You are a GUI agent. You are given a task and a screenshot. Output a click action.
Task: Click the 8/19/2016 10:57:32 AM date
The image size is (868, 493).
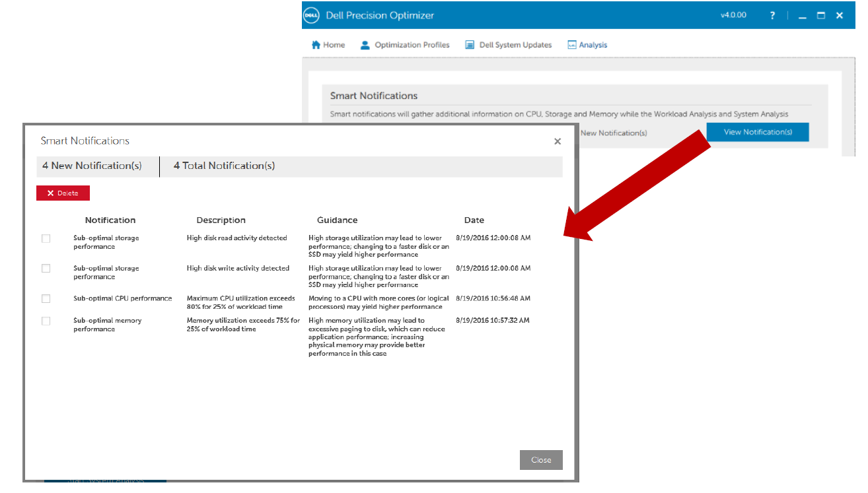point(493,321)
